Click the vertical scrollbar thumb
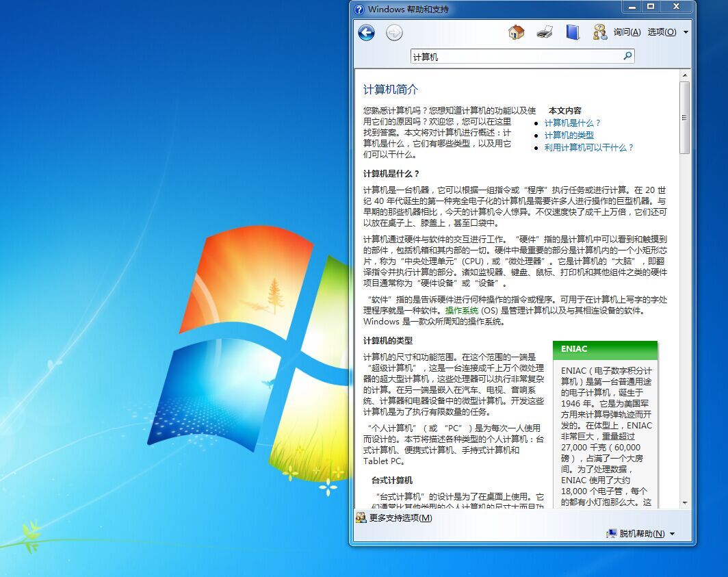This screenshot has height=577, width=728. tap(685, 118)
